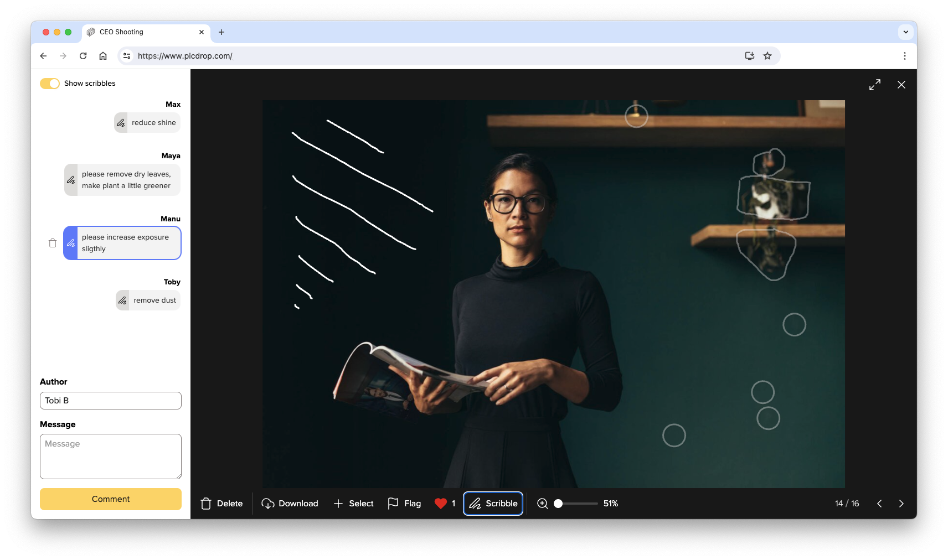
Task: Click the zoom slider handle
Action: tap(558, 504)
